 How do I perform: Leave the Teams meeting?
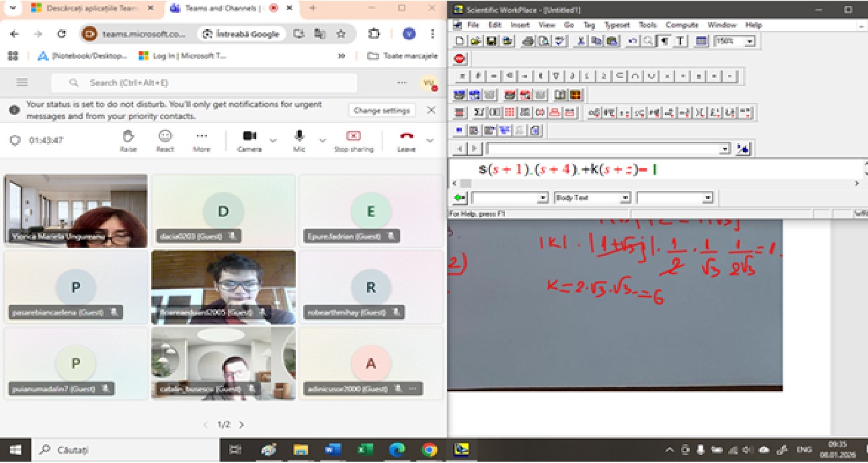click(x=406, y=140)
